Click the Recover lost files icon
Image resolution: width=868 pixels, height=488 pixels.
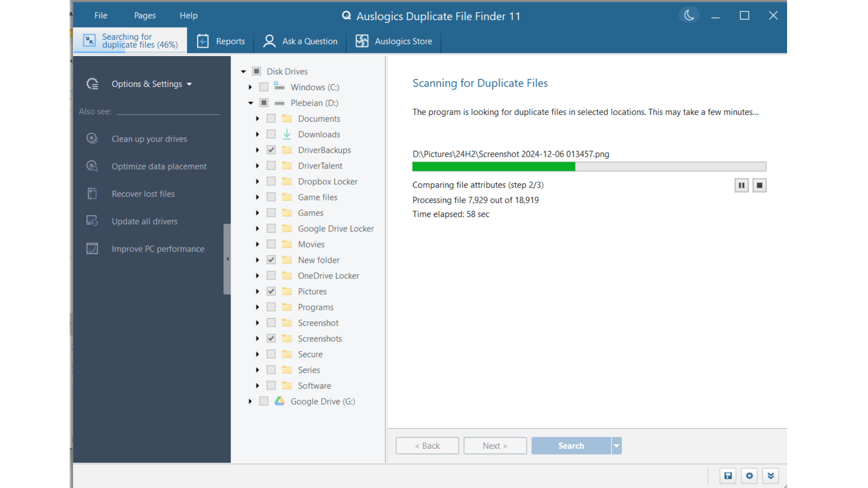[92, 194]
